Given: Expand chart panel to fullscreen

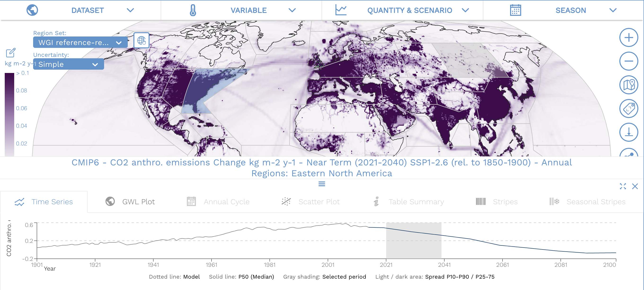Looking at the screenshot, I should (623, 186).
